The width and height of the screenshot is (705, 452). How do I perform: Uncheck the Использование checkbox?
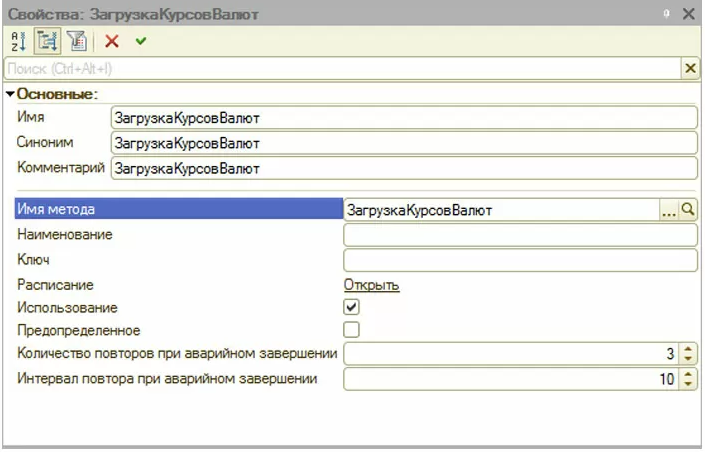(351, 307)
